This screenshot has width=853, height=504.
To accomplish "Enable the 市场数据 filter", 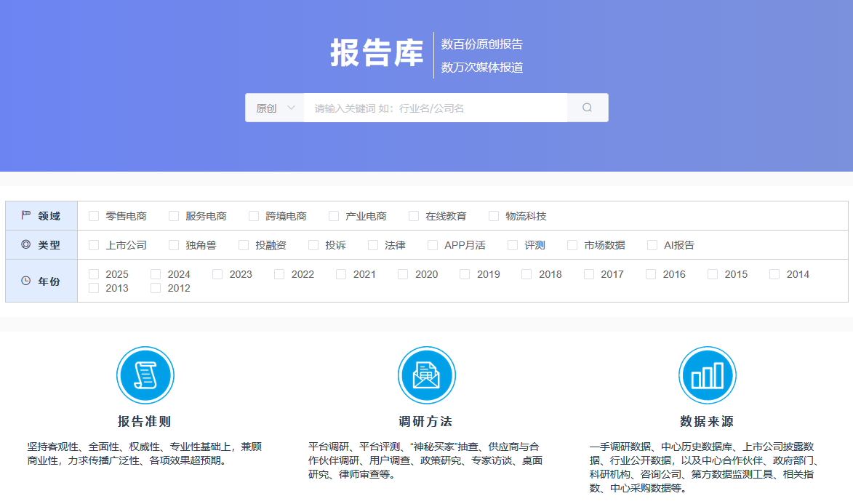I will [x=572, y=245].
